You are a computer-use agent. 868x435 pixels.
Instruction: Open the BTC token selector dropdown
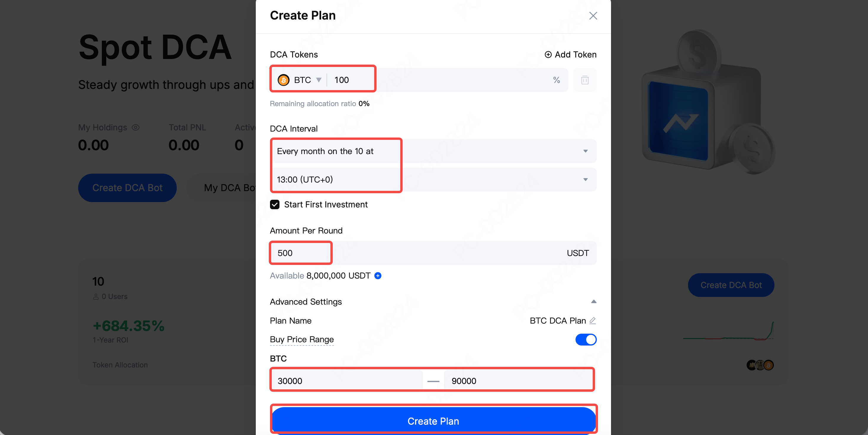coord(319,80)
